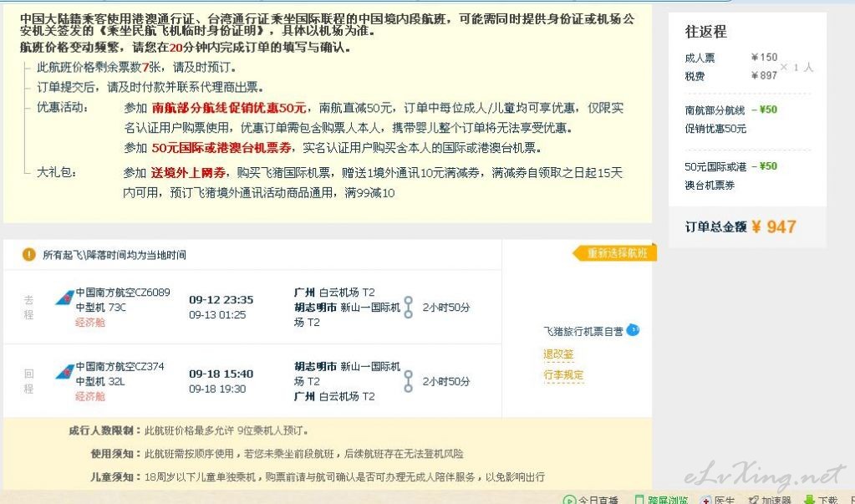Click arrival time 09-13 01:25
Viewport: 855px width, 504px height.
(217, 315)
